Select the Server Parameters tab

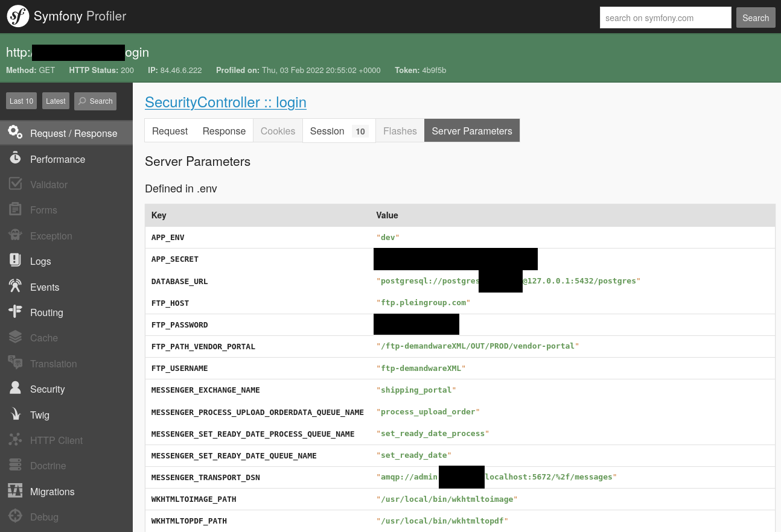(x=471, y=131)
